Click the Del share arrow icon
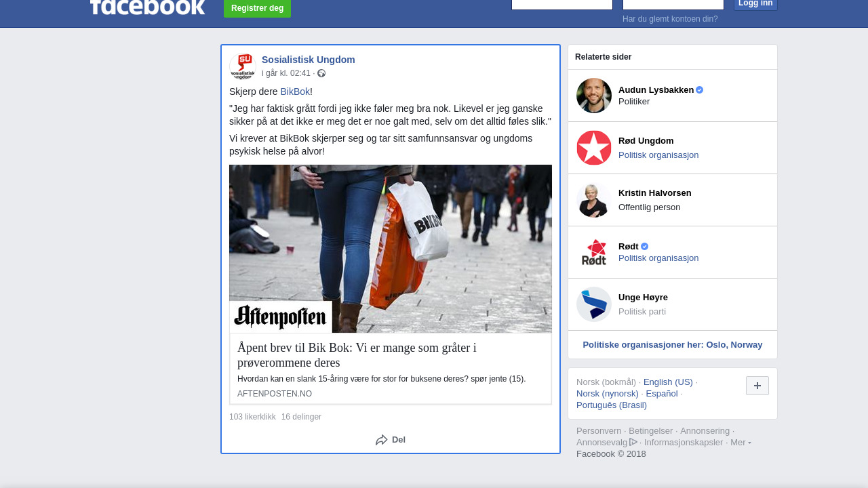The width and height of the screenshot is (868, 488). point(382,440)
